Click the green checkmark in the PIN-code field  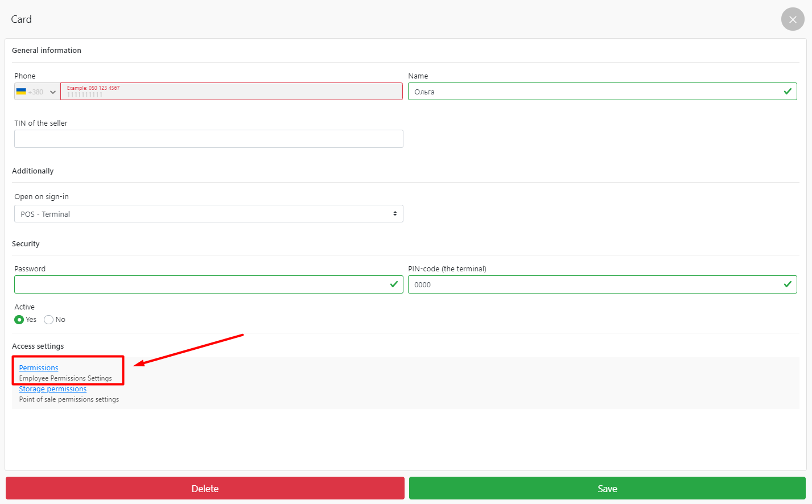click(788, 284)
